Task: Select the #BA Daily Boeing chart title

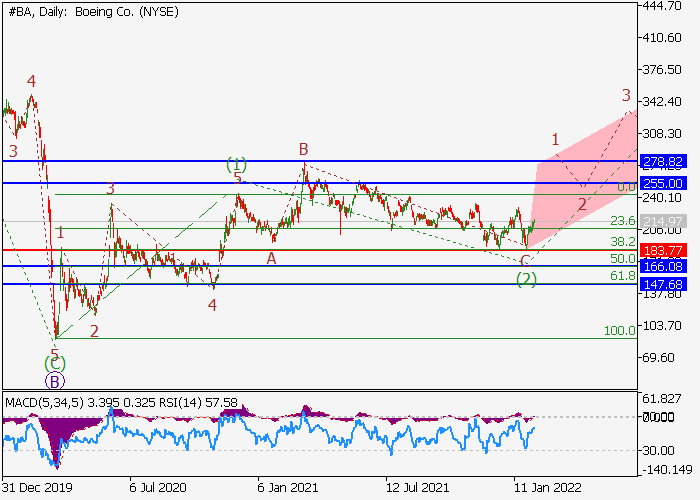Action: (94, 12)
